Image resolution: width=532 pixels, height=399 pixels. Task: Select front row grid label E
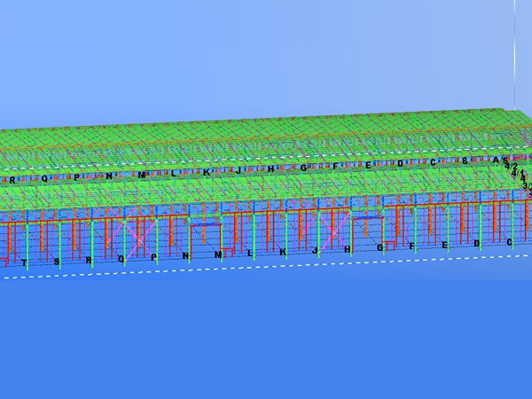(x=444, y=245)
